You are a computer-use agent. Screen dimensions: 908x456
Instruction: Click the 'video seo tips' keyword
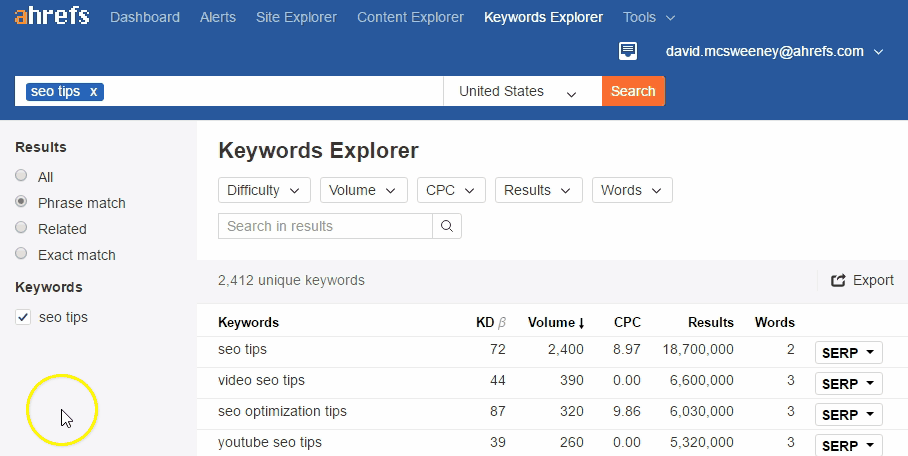point(261,381)
